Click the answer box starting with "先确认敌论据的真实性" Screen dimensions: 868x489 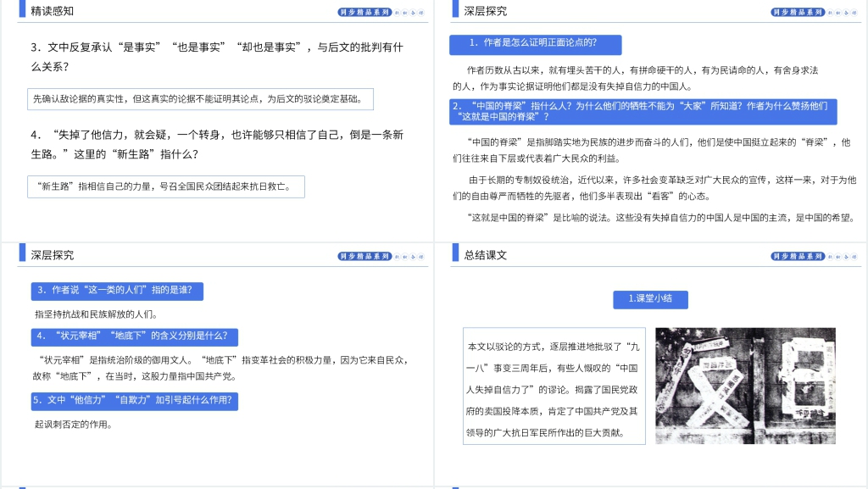(200, 99)
